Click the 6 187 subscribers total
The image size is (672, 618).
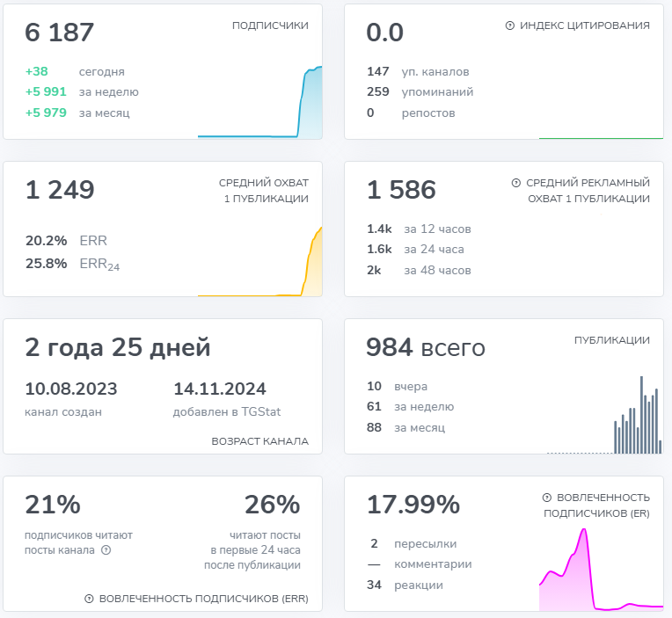pos(60,33)
